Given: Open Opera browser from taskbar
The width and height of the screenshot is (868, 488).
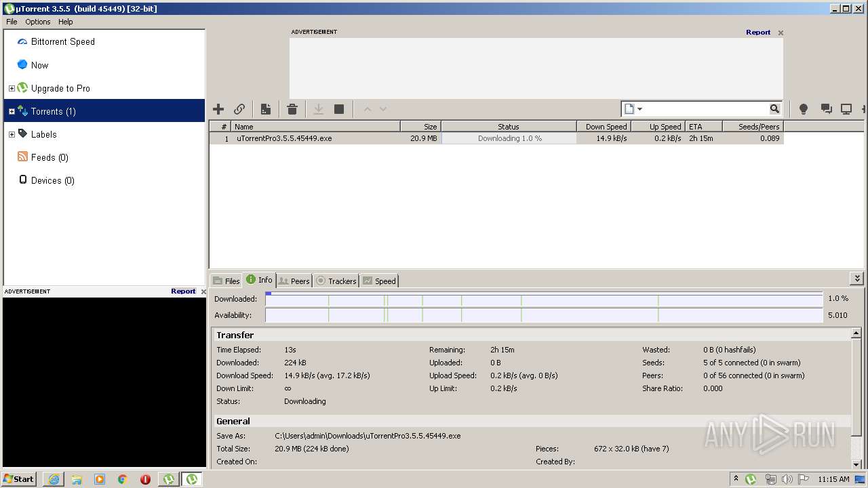Looking at the screenshot, I should point(145,479).
